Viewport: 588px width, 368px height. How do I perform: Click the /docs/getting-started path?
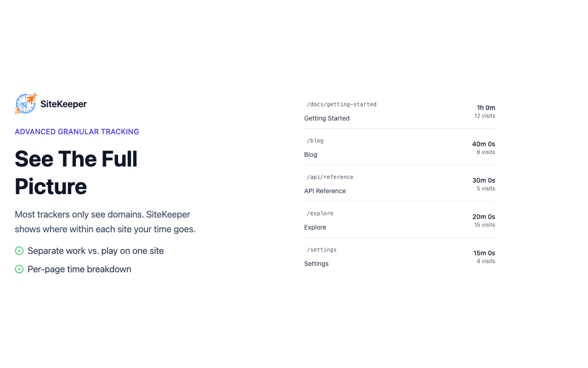tap(341, 104)
